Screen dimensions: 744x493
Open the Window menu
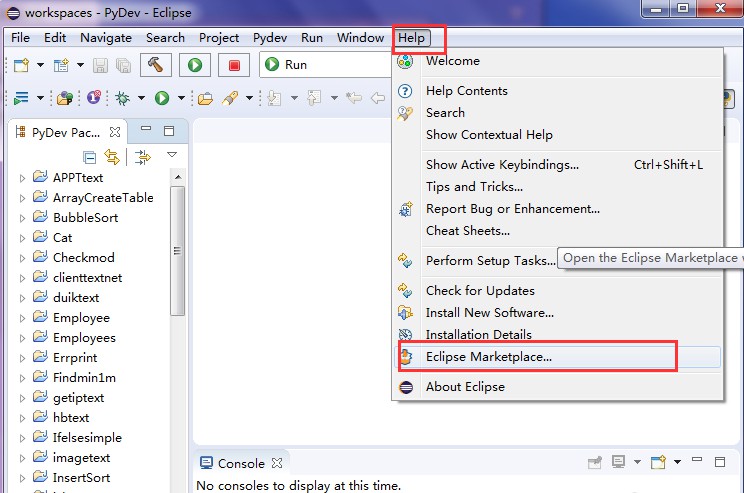click(x=361, y=37)
